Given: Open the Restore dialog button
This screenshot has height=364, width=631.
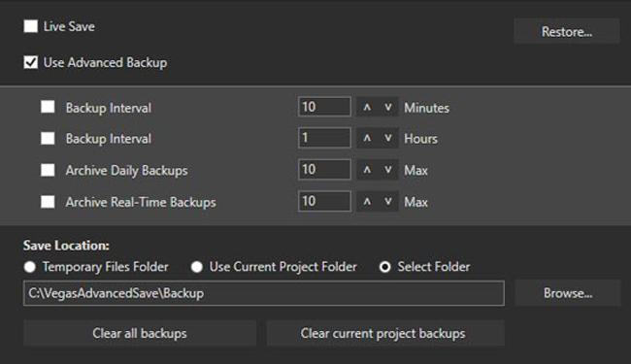Looking at the screenshot, I should point(567,31).
